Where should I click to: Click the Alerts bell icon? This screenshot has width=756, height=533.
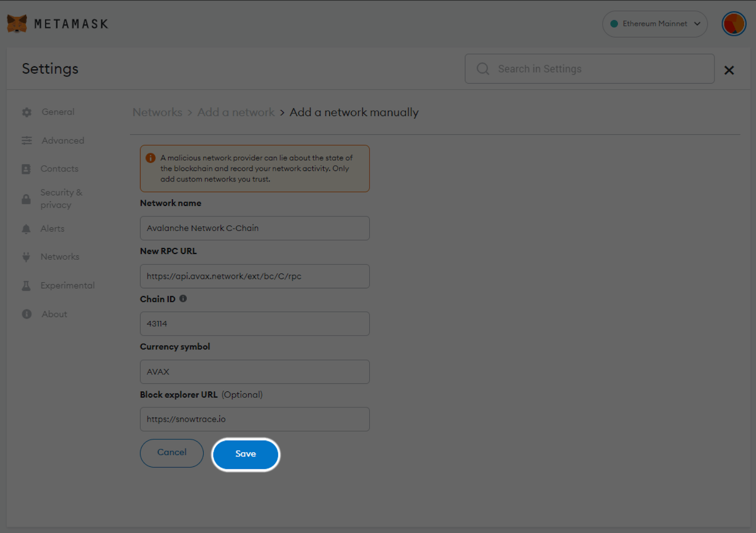26,229
